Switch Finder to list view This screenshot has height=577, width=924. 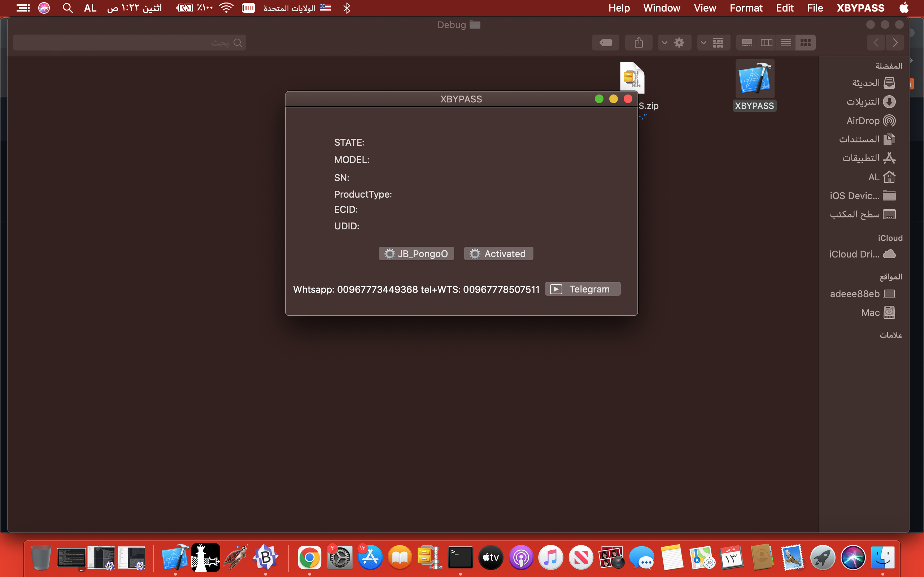click(x=785, y=42)
